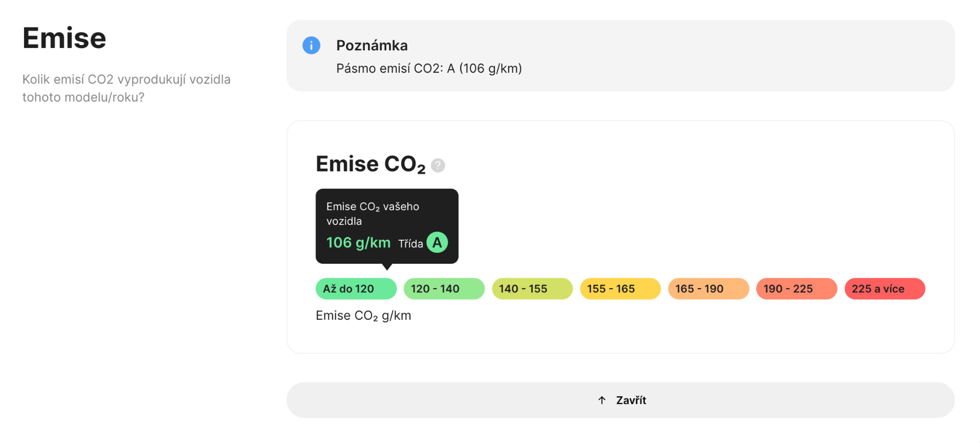Click the orange 165 - 190 emission pill
Screen dimensions: 980x443
[x=708, y=289]
